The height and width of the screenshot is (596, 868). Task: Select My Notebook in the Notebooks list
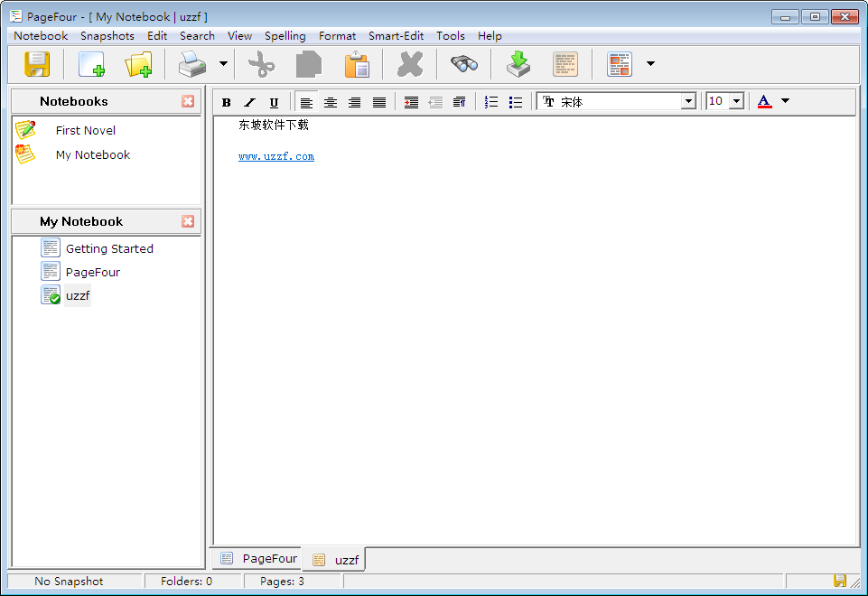click(x=93, y=155)
